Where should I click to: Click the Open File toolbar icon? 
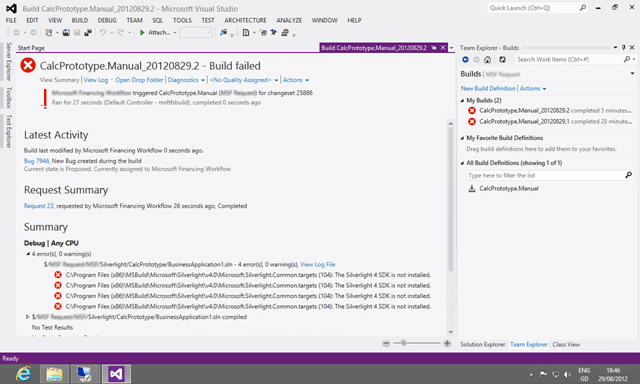(66, 33)
